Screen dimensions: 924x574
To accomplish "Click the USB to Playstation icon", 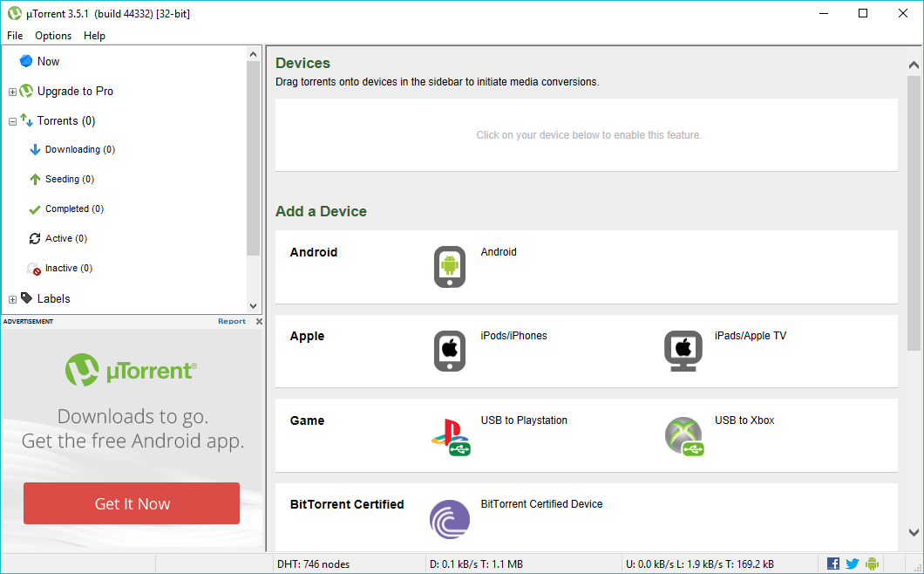I will pos(450,435).
